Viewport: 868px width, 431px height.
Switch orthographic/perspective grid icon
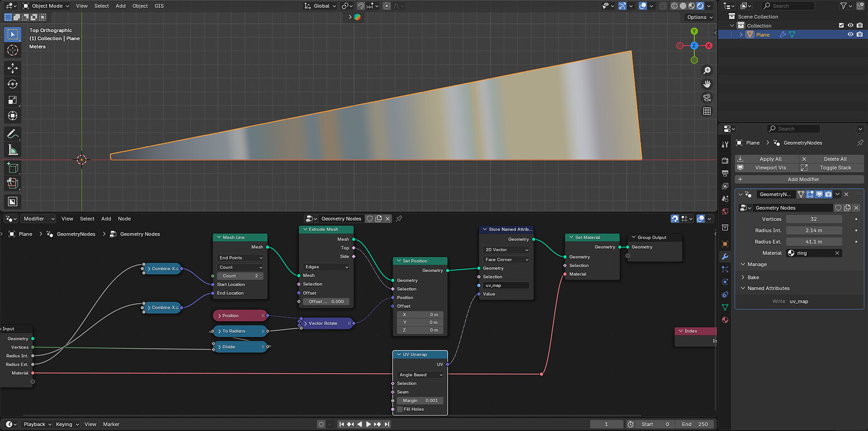[707, 111]
